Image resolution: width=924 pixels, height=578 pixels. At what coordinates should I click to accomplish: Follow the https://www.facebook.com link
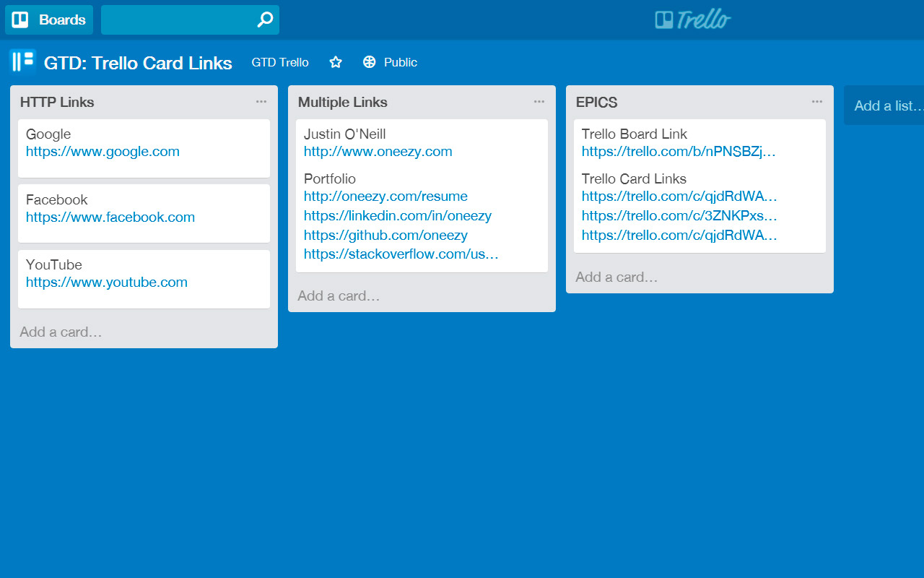110,217
